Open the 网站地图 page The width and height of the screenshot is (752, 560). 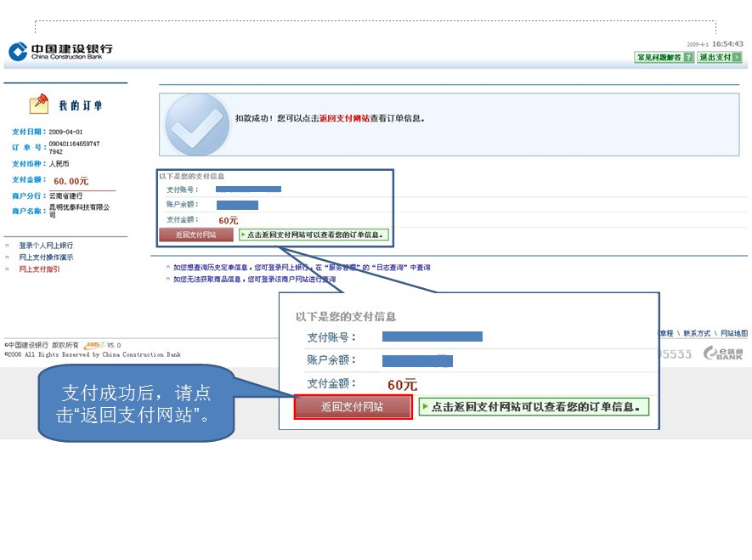734,333
